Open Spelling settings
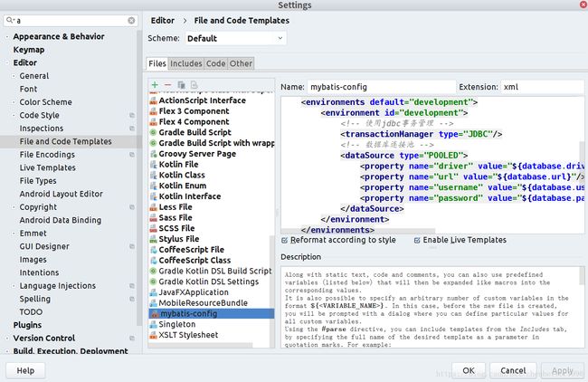The image size is (588, 382). click(x=35, y=299)
